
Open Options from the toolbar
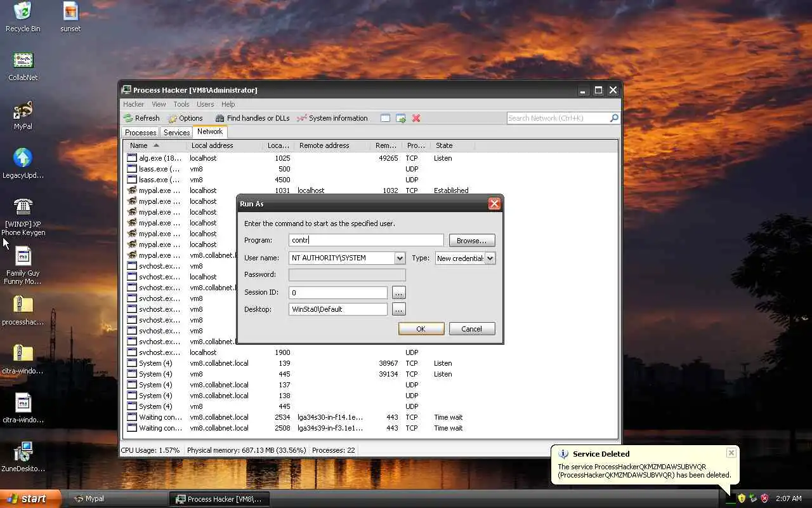click(185, 118)
